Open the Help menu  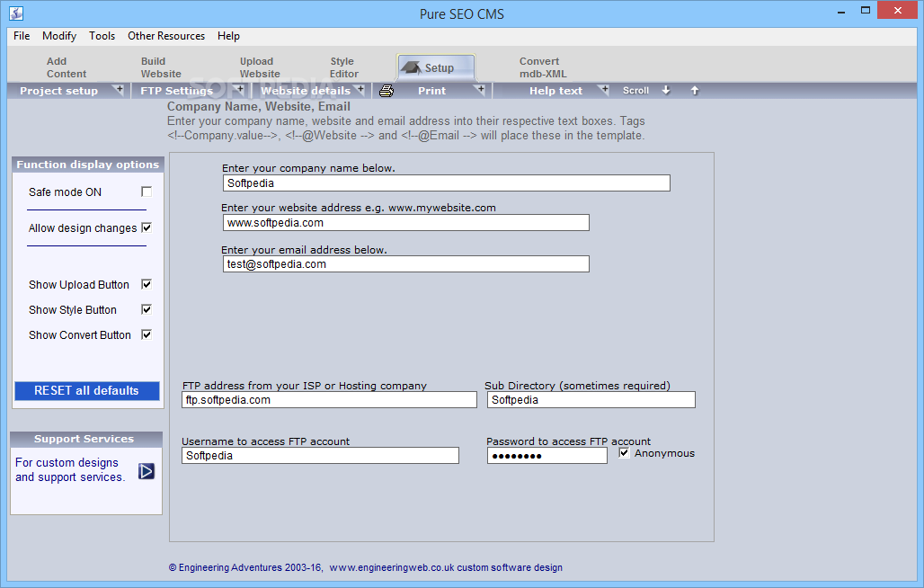228,36
